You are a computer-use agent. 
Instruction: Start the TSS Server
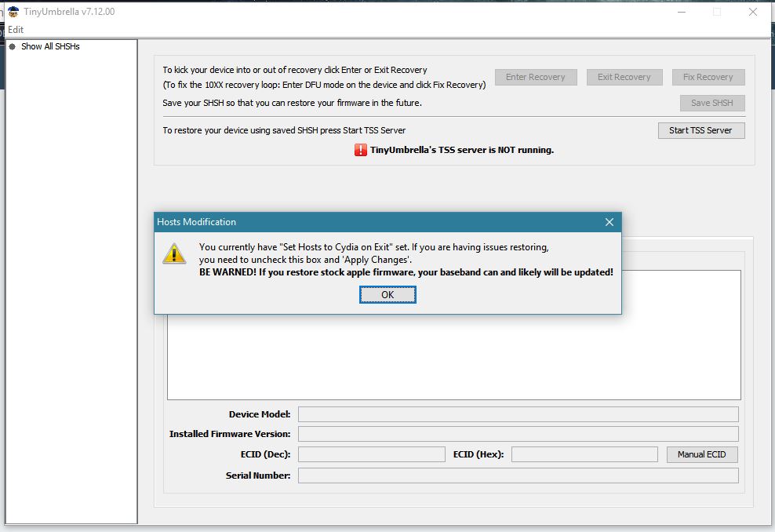point(701,130)
